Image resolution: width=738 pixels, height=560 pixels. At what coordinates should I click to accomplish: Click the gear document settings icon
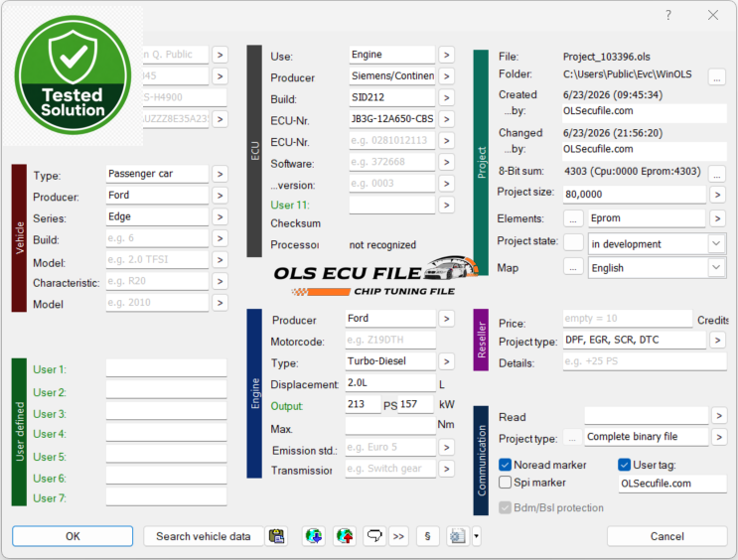coord(458,536)
